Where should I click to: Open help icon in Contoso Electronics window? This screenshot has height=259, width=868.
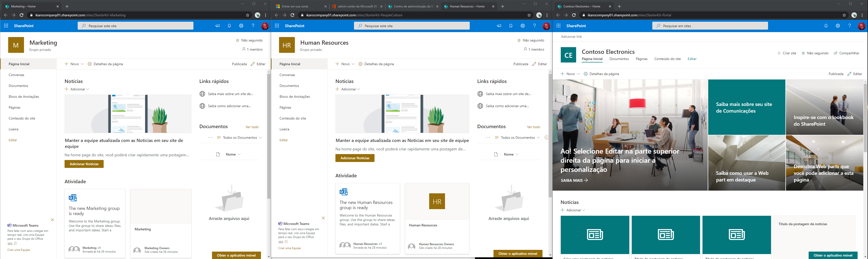tap(849, 26)
